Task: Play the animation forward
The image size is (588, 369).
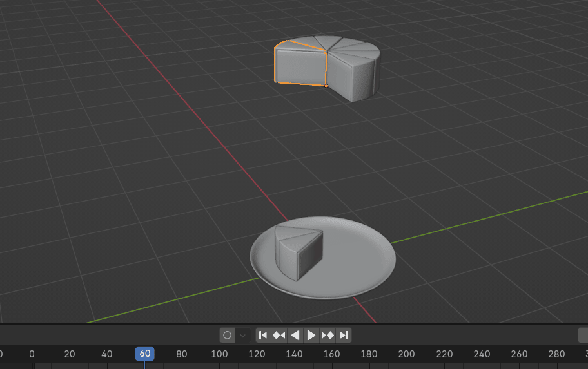Action: [311, 335]
